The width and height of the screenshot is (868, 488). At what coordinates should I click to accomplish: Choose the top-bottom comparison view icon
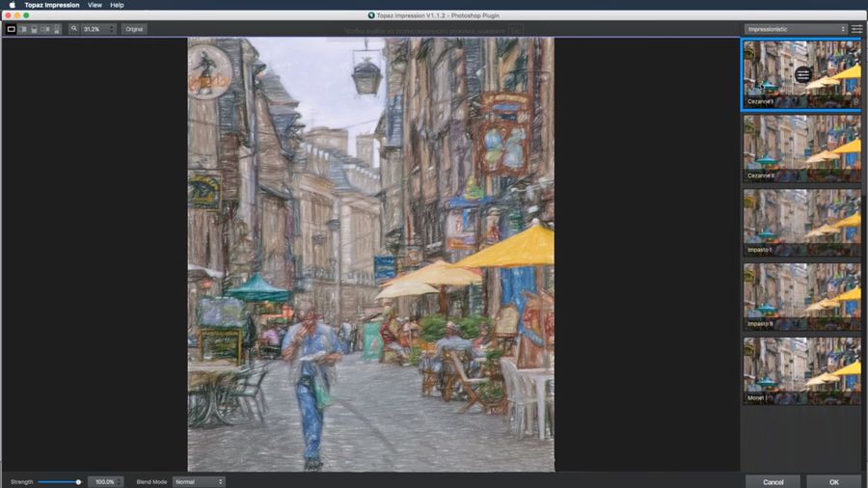(57, 29)
